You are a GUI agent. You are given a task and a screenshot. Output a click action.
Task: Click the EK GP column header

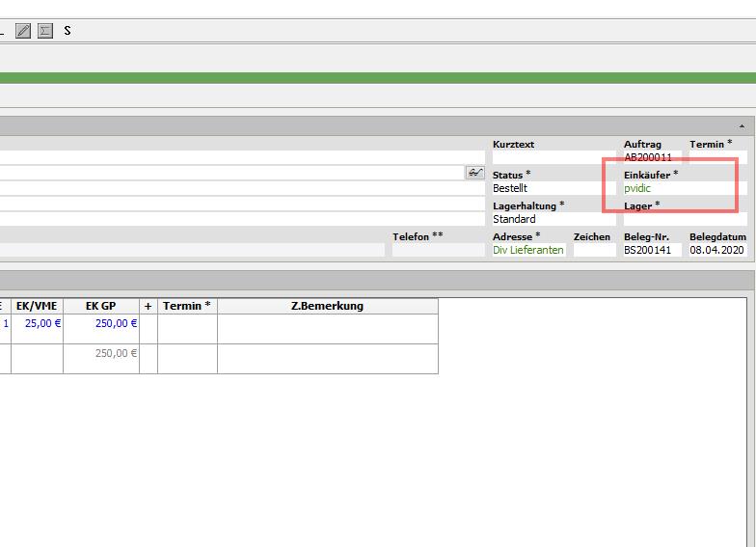pyautogui.click(x=101, y=306)
